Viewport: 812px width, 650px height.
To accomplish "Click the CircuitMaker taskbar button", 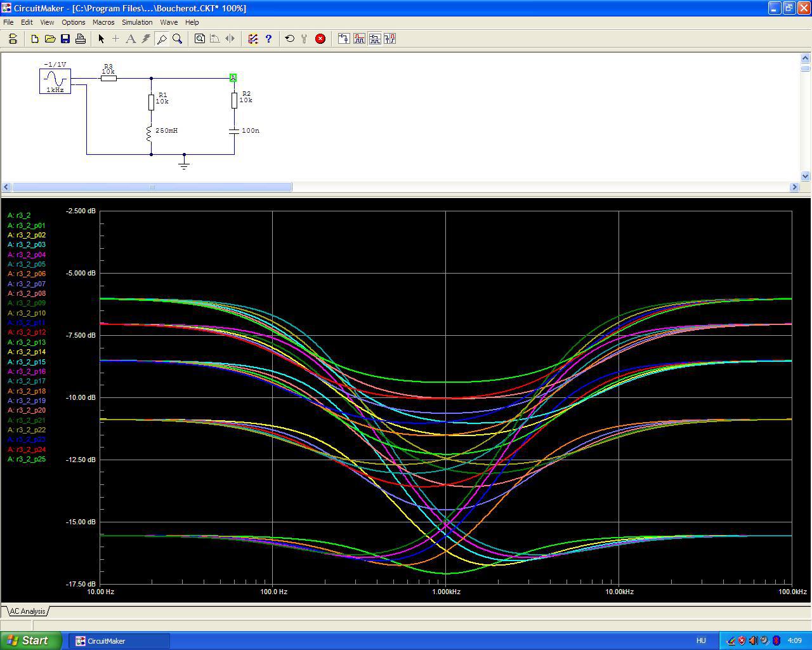I will pyautogui.click(x=122, y=640).
